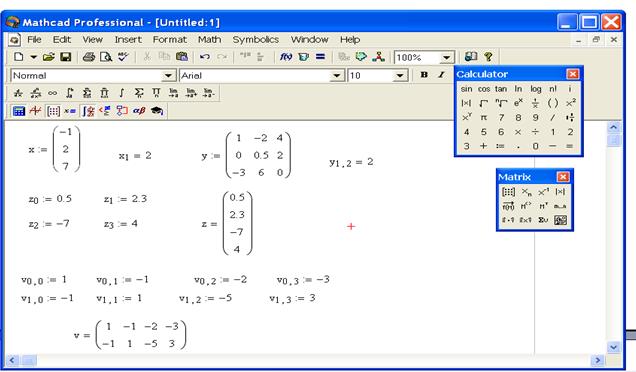
Task: Click the definition 'z0 := 0.5'
Action: point(50,199)
